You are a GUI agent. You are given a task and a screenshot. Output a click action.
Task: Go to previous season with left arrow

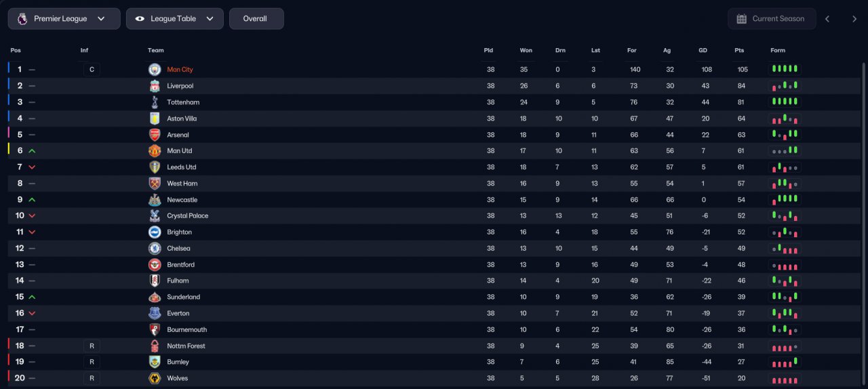point(827,19)
